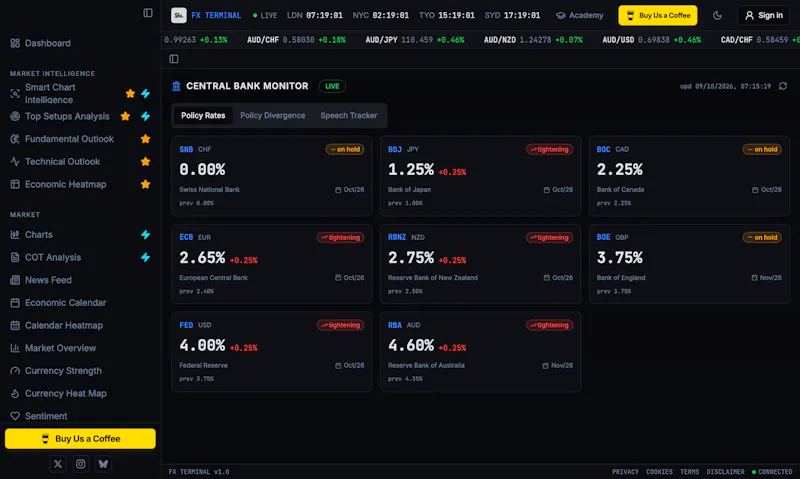The width and height of the screenshot is (800, 479).
Task: Click Currency Strength gauge icon
Action: coord(15,371)
